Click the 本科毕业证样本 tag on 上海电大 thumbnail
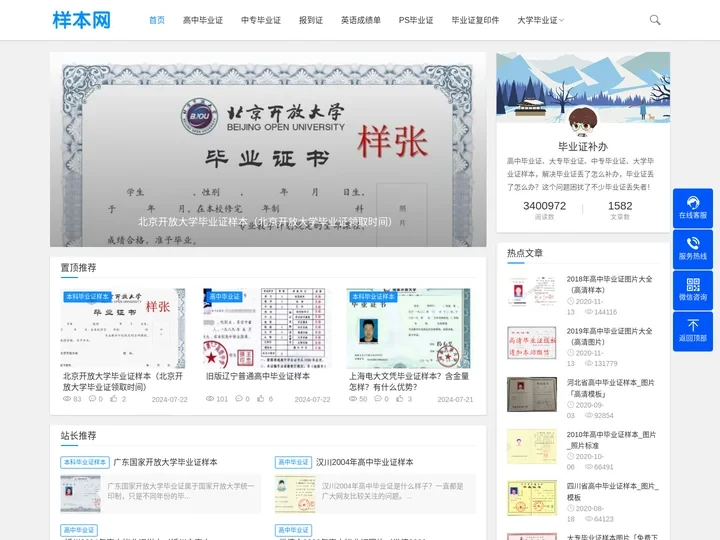This screenshot has height=540, width=720. click(373, 297)
